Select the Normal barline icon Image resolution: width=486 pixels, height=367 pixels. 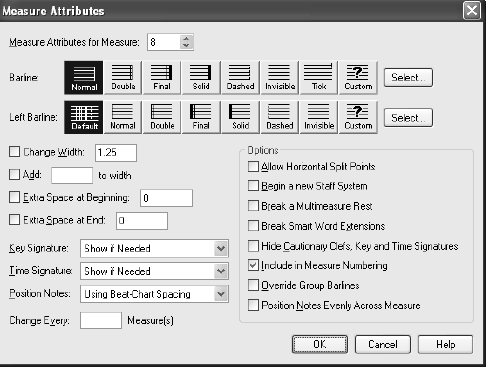[x=84, y=78]
